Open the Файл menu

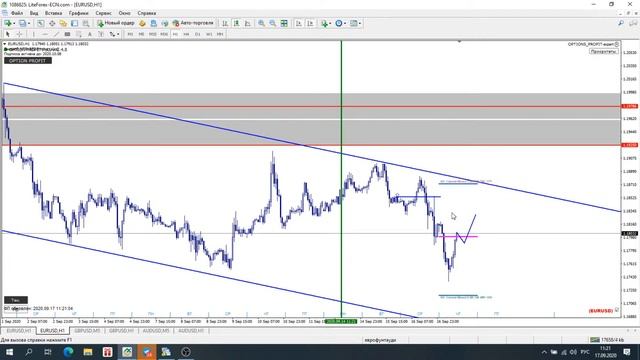click(17, 13)
